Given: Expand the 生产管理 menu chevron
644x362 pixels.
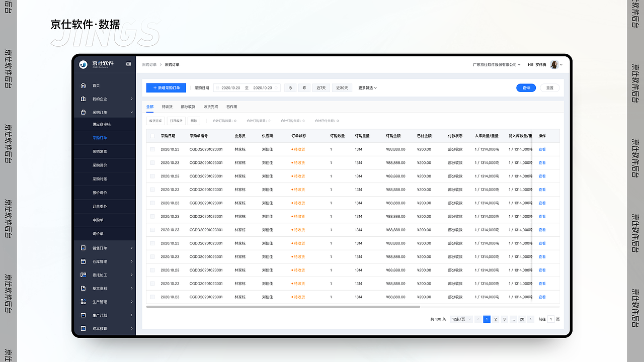Looking at the screenshot, I should pos(132,302).
